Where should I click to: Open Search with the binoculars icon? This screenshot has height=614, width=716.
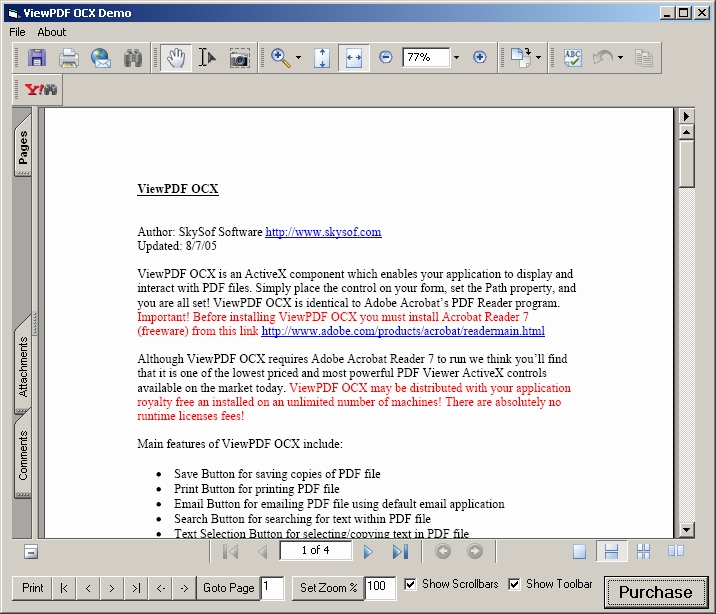click(133, 58)
